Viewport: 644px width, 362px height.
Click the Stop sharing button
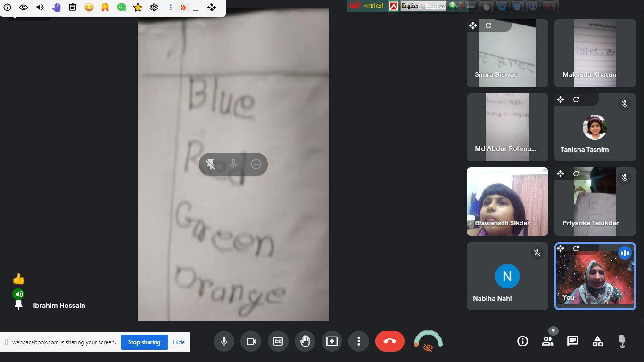pos(144,342)
